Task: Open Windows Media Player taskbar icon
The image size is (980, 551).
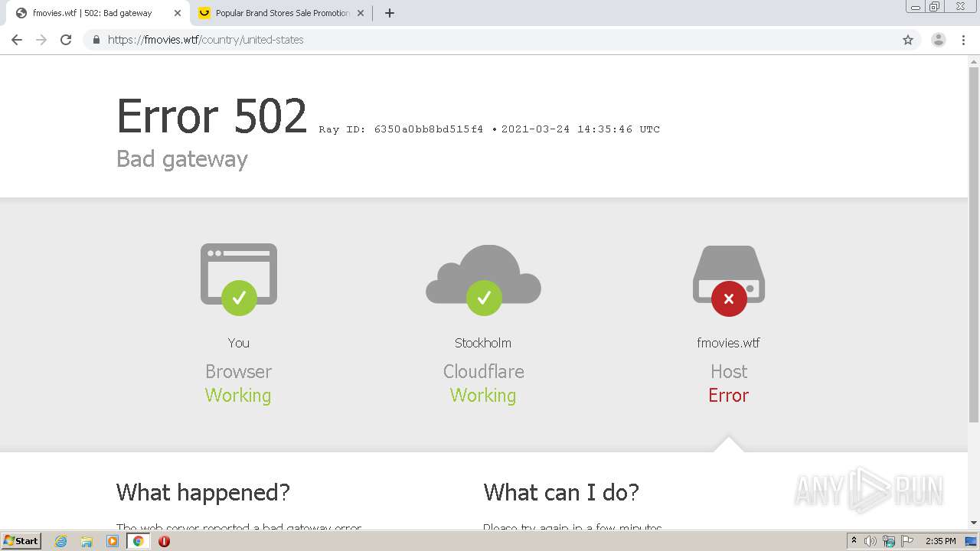Action: pos(113,541)
